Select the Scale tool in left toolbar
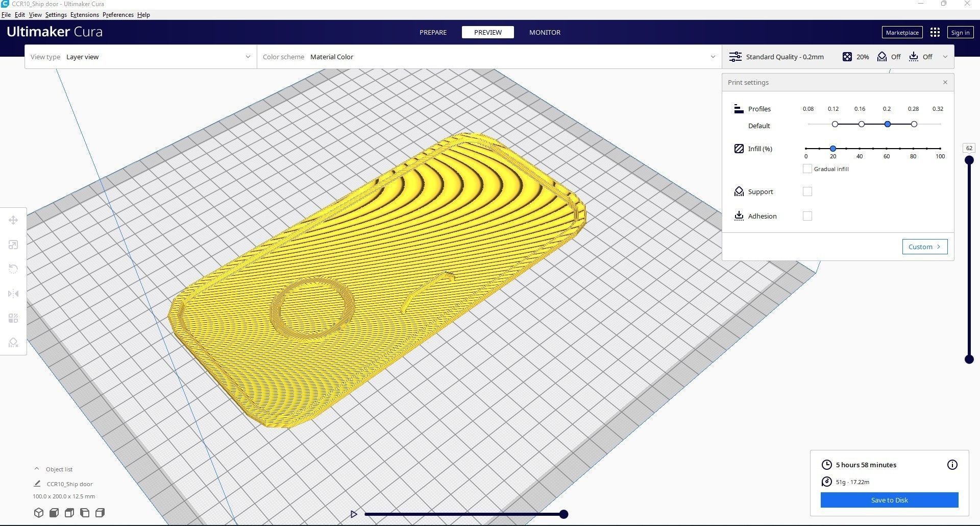 [x=13, y=245]
